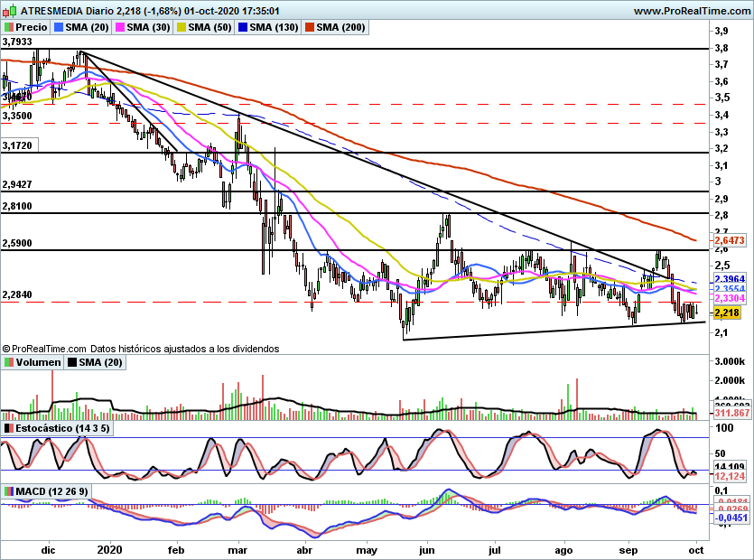Click the SMA (50) legend button
Screen dimensions: 754x560
(204, 27)
